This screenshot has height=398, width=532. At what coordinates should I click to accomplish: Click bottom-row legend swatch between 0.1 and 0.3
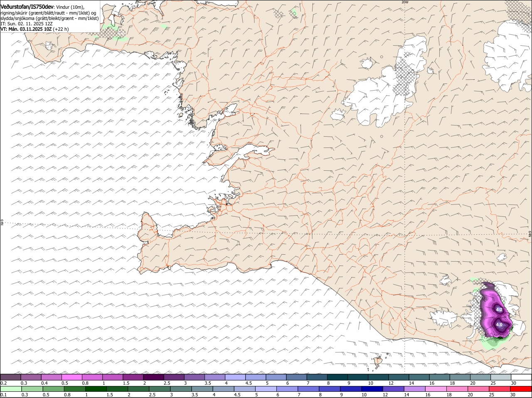coord(11,389)
